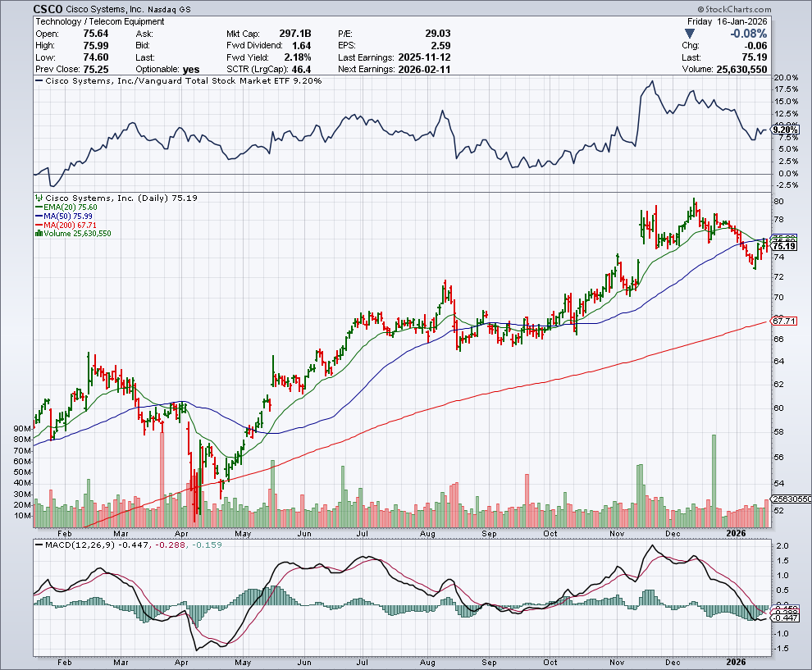This screenshot has height=670, width=812.
Task: Click the 25630550 volume axis tag
Action: [x=791, y=499]
